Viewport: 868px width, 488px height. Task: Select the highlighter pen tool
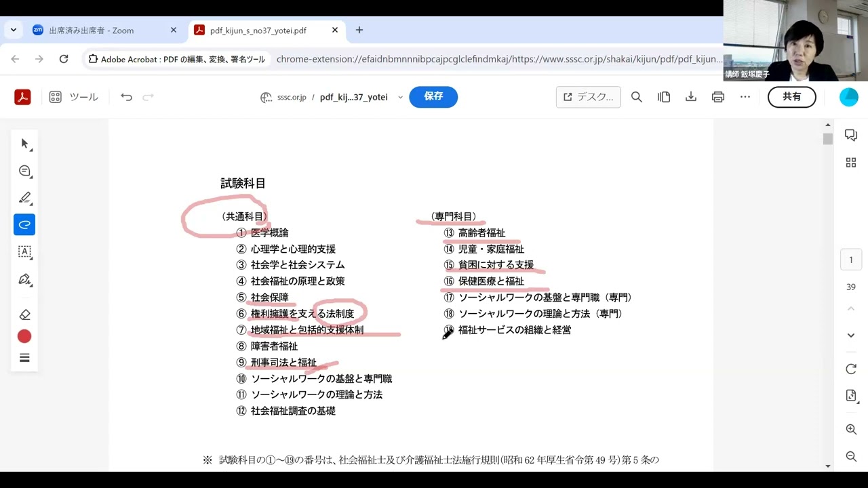coord(25,198)
